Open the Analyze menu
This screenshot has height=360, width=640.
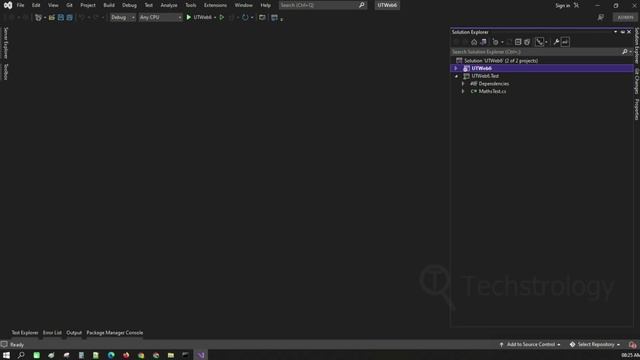click(x=169, y=5)
